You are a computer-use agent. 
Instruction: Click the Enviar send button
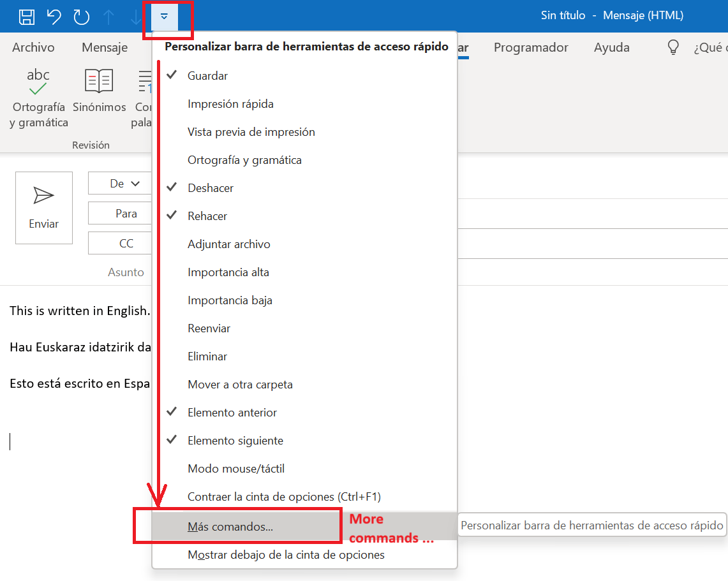44,208
